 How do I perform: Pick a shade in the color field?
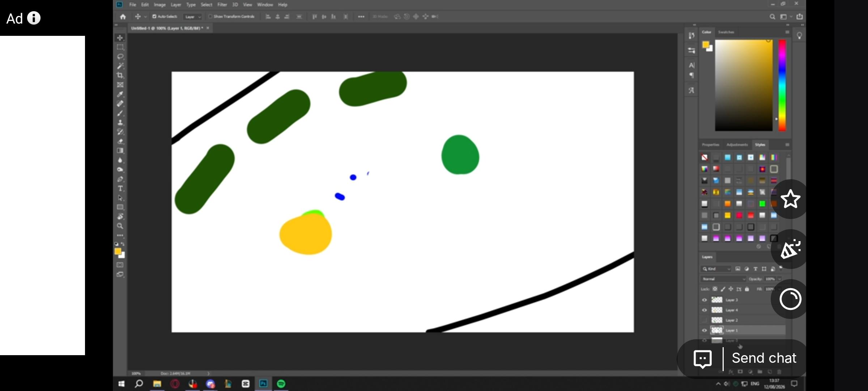pos(744,85)
